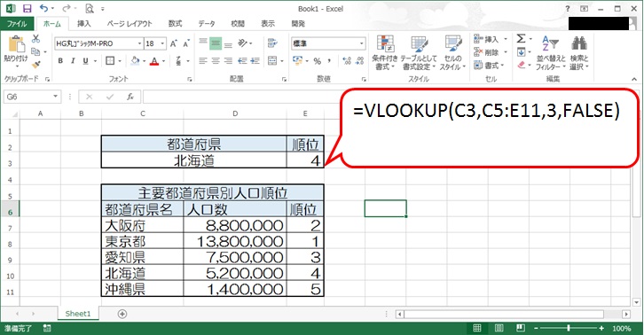Click the Undo arrow icon
Screen dimensions: 644x335
[44, 8]
